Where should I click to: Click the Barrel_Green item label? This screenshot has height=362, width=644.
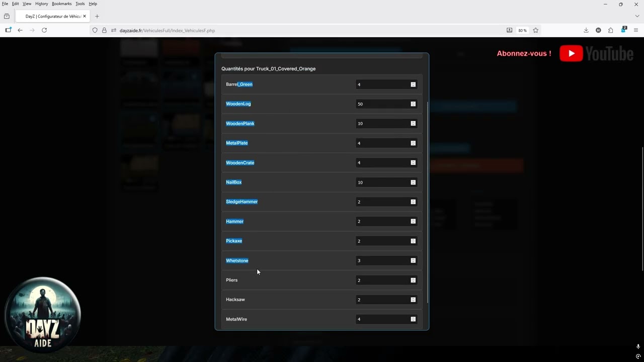pyautogui.click(x=239, y=84)
